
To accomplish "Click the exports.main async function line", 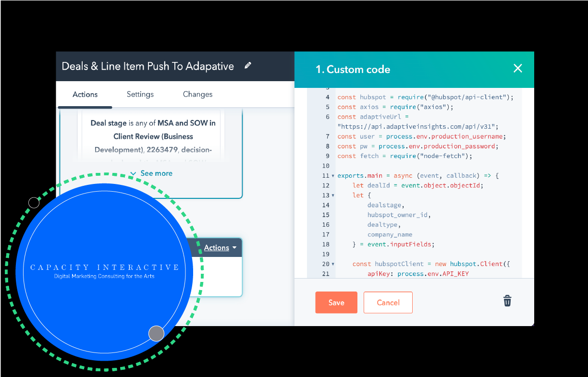I will pyautogui.click(x=418, y=176).
